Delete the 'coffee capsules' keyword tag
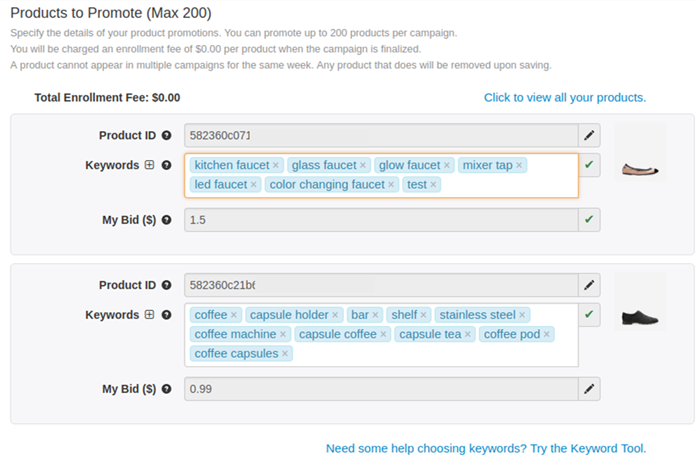This screenshot has width=699, height=462. (285, 354)
